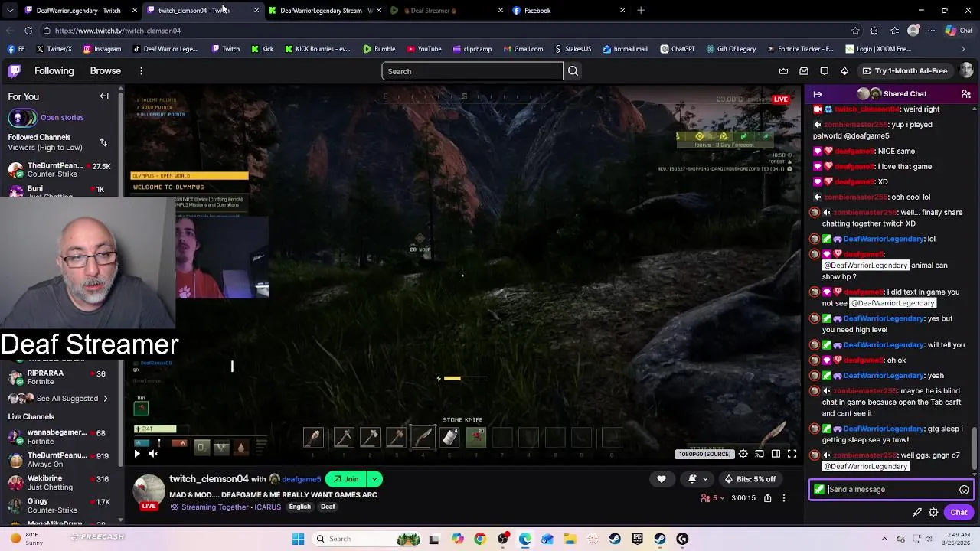Show more bookmarks with the chevron
The height and width of the screenshot is (551, 980).
point(963,49)
